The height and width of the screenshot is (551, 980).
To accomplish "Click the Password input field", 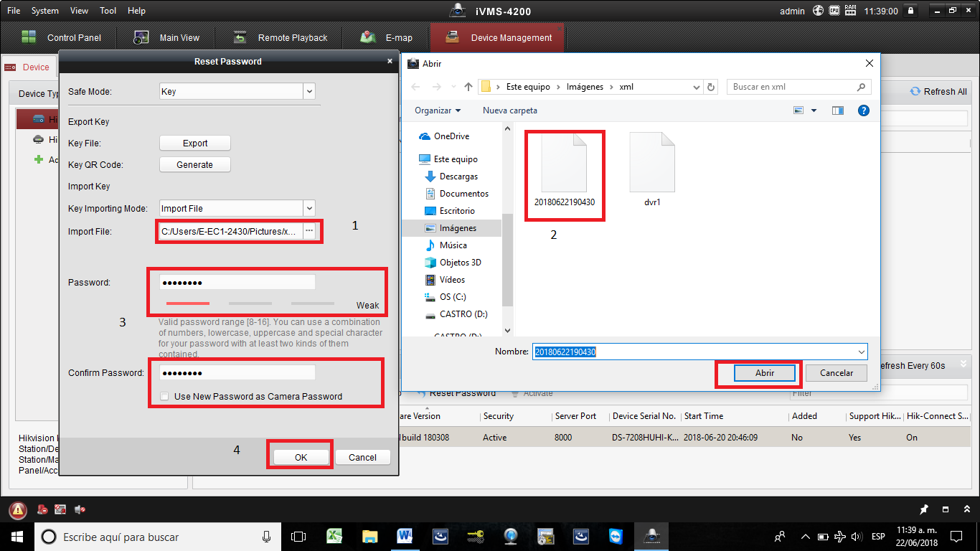I will tap(237, 282).
